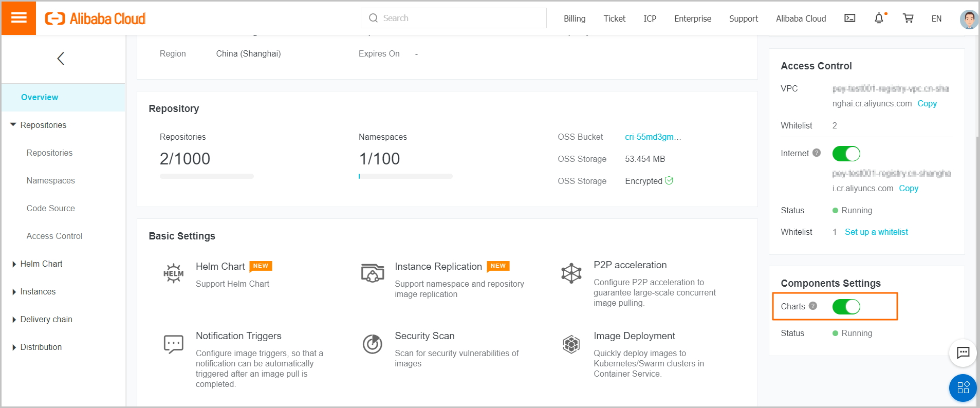Open the OSS Bucket cri-55md3gm link
Image resolution: width=980 pixels, height=408 pixels.
click(653, 137)
